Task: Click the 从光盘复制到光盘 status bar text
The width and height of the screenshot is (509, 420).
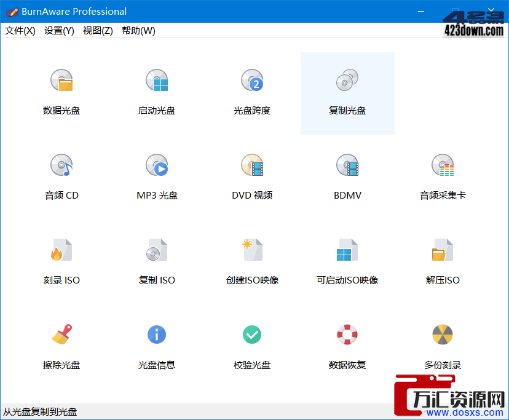Action: (40, 412)
